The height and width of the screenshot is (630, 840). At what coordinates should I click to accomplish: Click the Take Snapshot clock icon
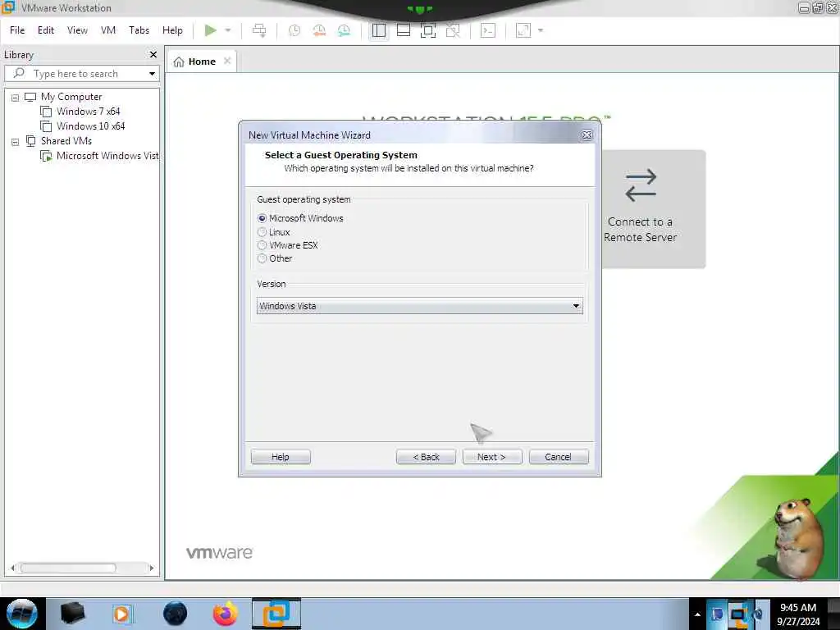point(294,30)
